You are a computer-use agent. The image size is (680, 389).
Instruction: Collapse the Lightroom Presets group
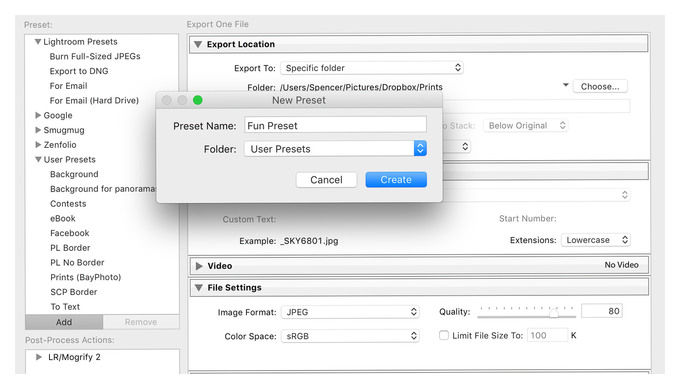[38, 42]
